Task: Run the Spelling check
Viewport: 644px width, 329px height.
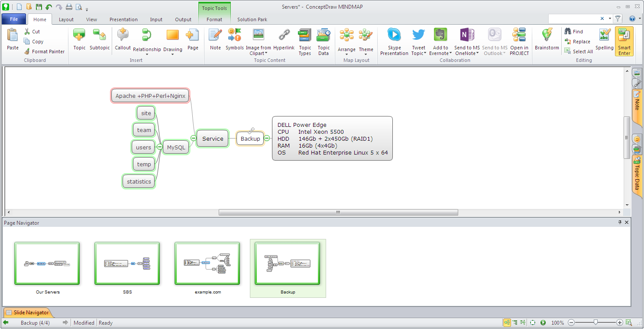Action: pos(604,40)
